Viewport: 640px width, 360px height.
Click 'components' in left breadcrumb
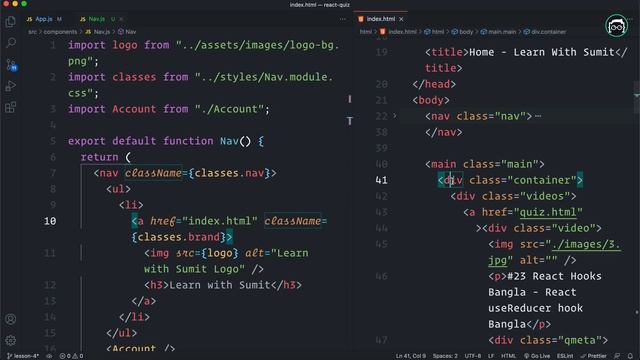60,31
